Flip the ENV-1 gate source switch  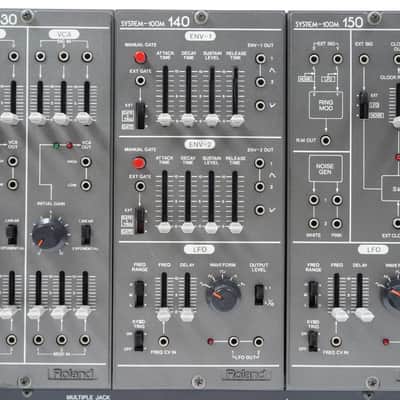pos(141,115)
